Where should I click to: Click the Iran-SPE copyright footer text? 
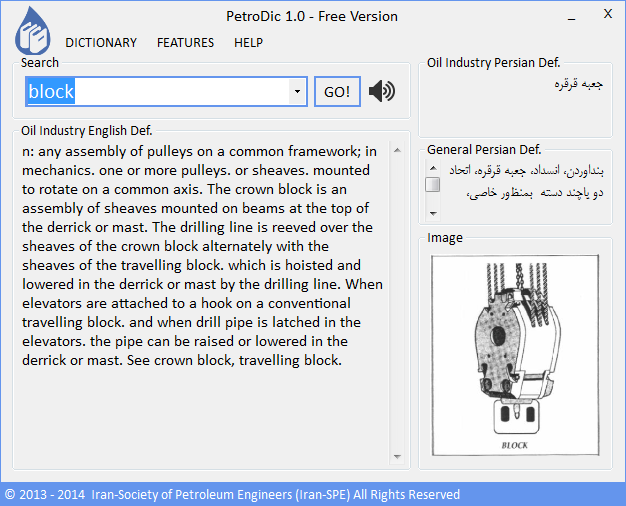(x=232, y=494)
